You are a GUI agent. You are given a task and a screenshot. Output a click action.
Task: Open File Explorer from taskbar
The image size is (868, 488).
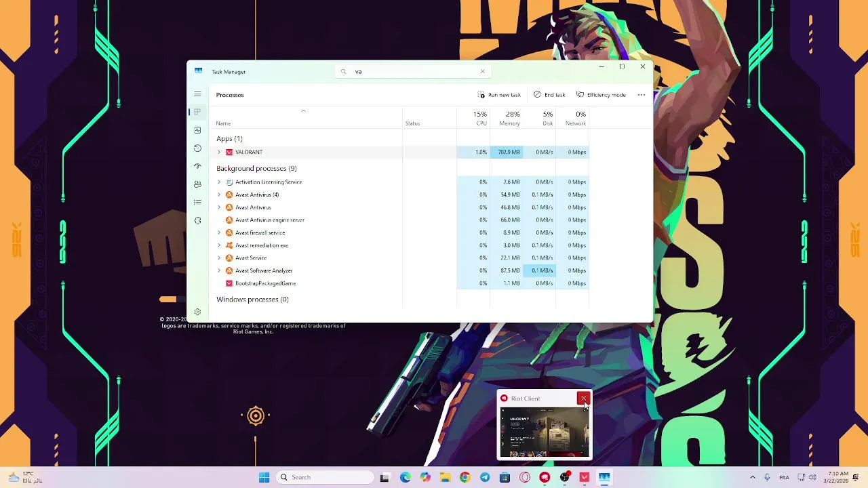(x=445, y=477)
